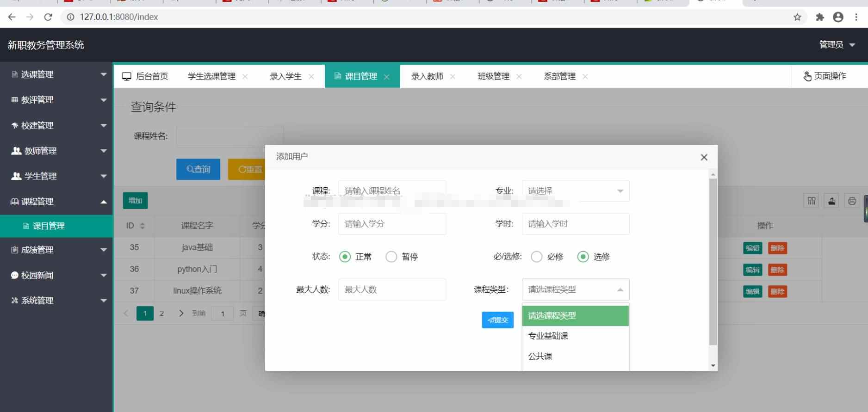Choose 公共课 from the list
Screen dimensions: 868x412
tap(576, 356)
